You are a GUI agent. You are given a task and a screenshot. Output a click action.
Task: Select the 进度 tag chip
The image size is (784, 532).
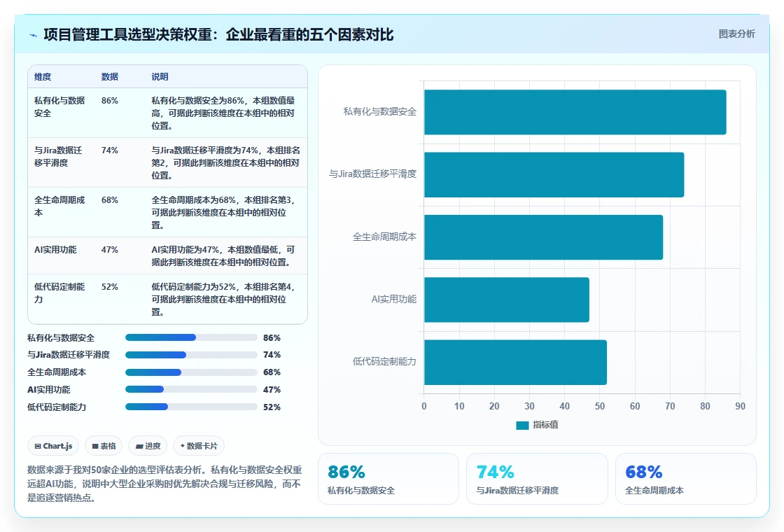[148, 446]
